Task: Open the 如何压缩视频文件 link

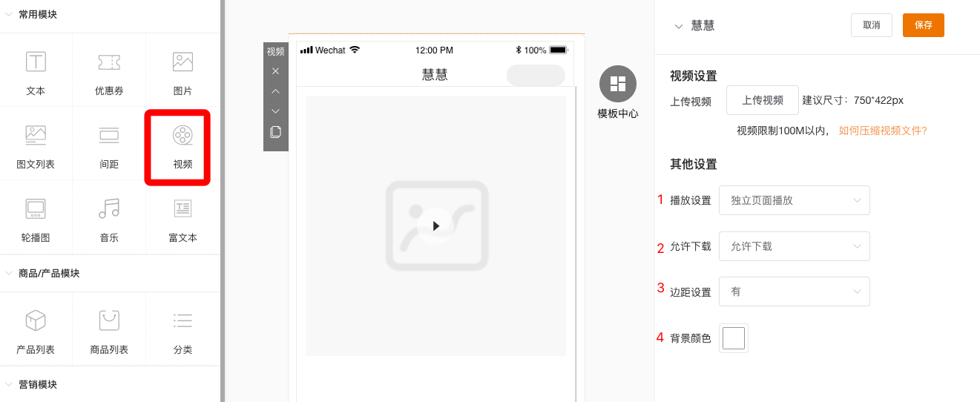Action: pyautogui.click(x=883, y=131)
